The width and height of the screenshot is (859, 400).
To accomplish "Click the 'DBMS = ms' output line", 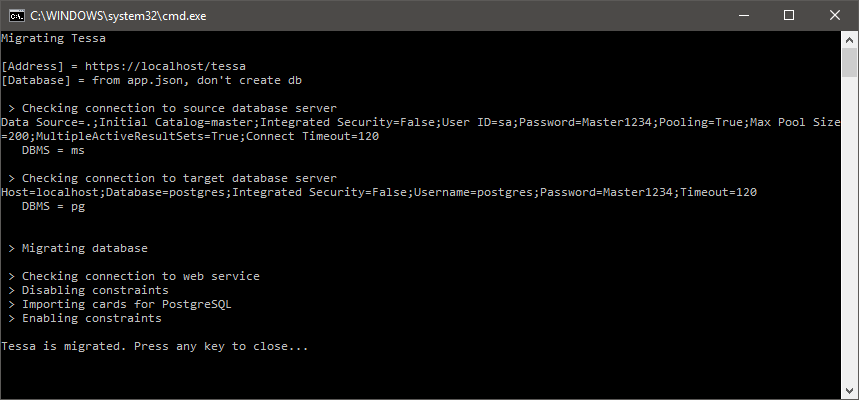I will pos(53,150).
